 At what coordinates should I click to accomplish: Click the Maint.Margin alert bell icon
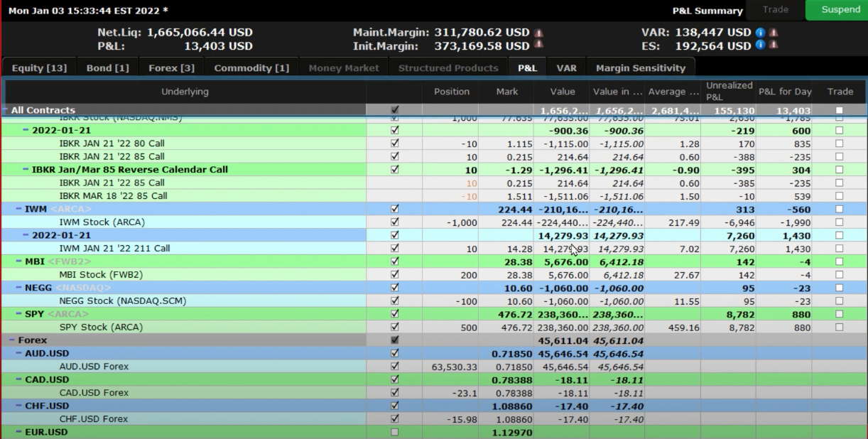tap(538, 33)
